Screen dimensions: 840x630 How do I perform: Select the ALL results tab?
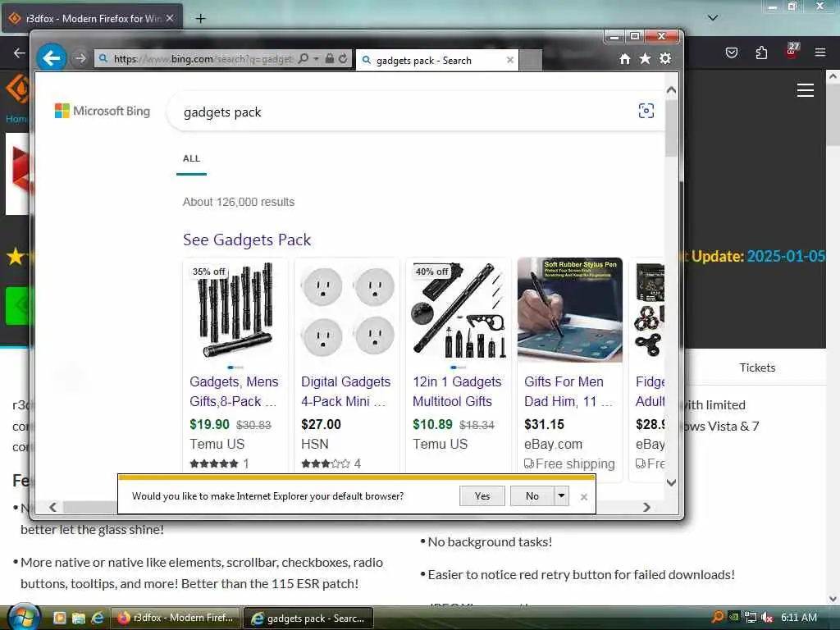191,158
